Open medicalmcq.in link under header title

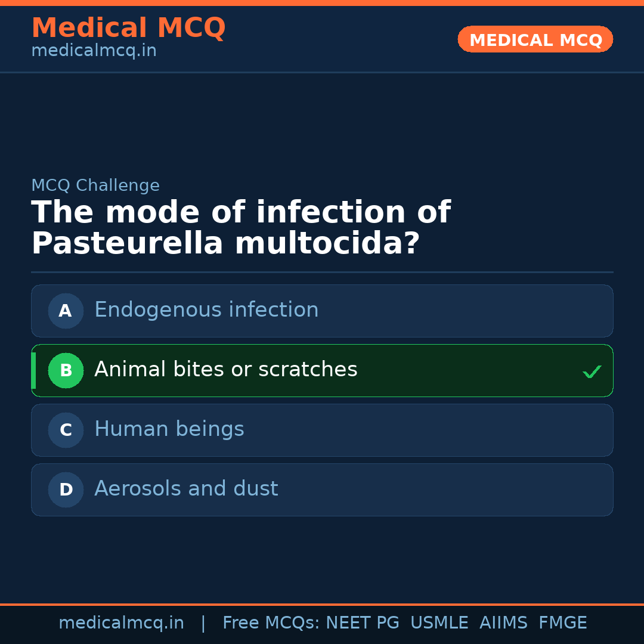pyautogui.click(x=94, y=51)
